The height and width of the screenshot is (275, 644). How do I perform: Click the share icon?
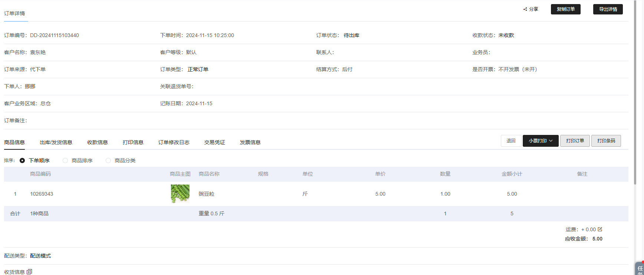[x=525, y=9]
